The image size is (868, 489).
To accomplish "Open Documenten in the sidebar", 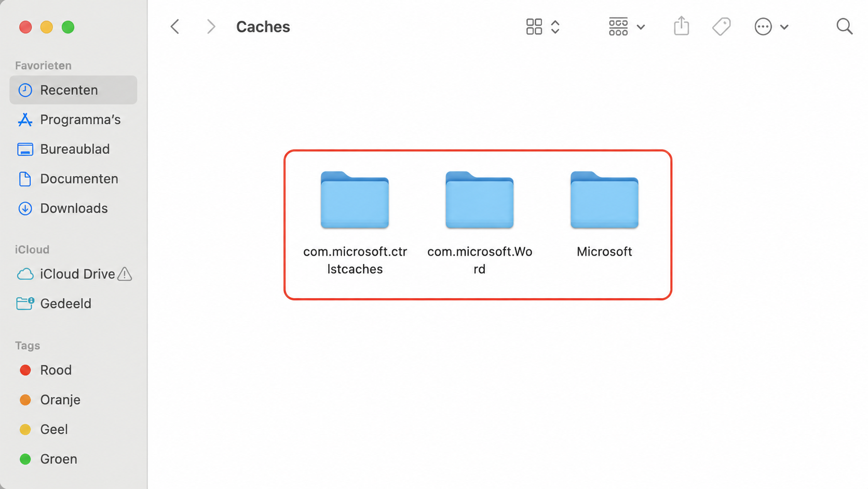I will [x=73, y=179].
